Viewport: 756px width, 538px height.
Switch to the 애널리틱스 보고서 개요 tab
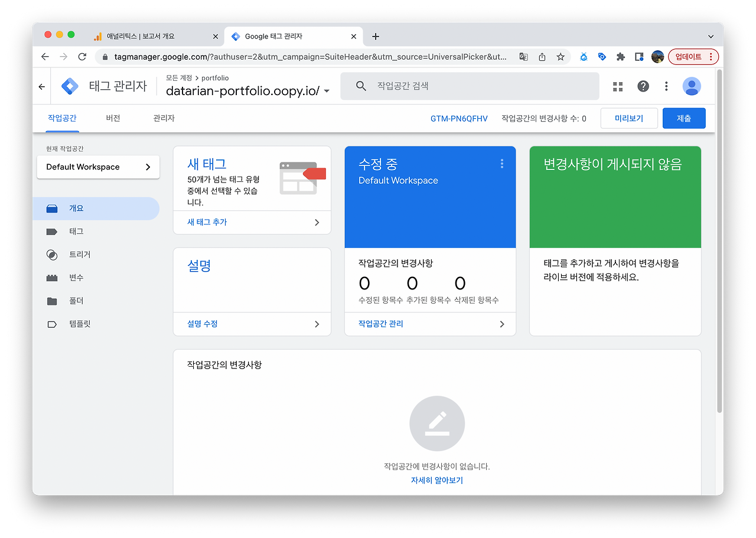pyautogui.click(x=155, y=37)
